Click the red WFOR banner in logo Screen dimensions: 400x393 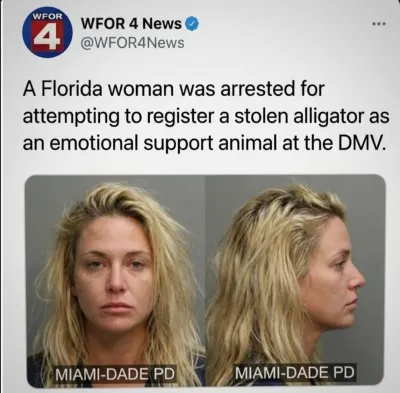pyautogui.click(x=47, y=16)
